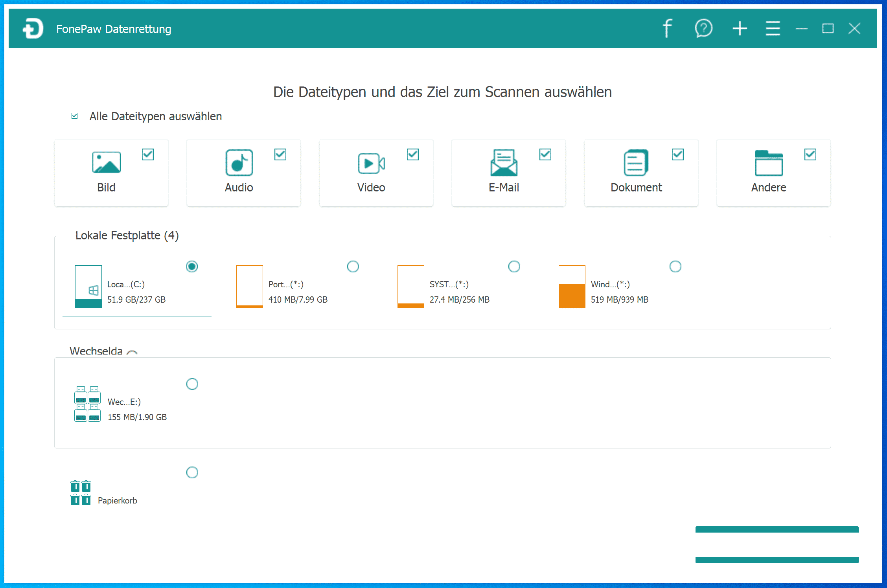Click the 155 MB/1.90 GB size text
Viewport: 887px width, 588px height.
(x=137, y=417)
